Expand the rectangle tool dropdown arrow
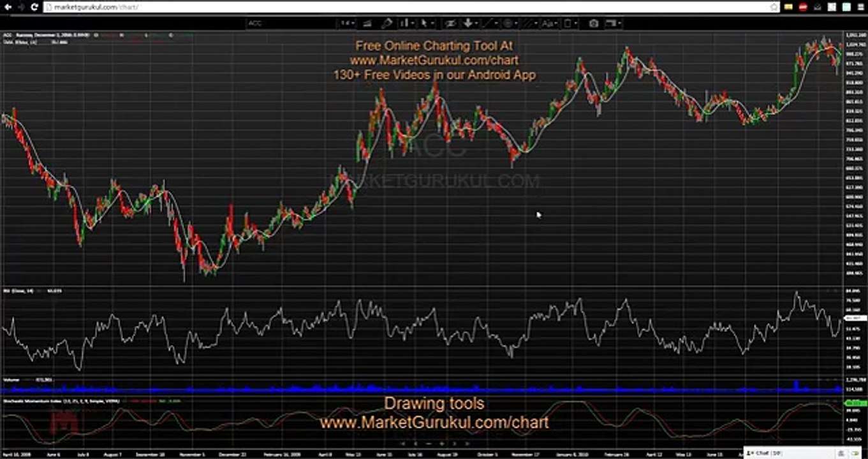 tap(576, 24)
